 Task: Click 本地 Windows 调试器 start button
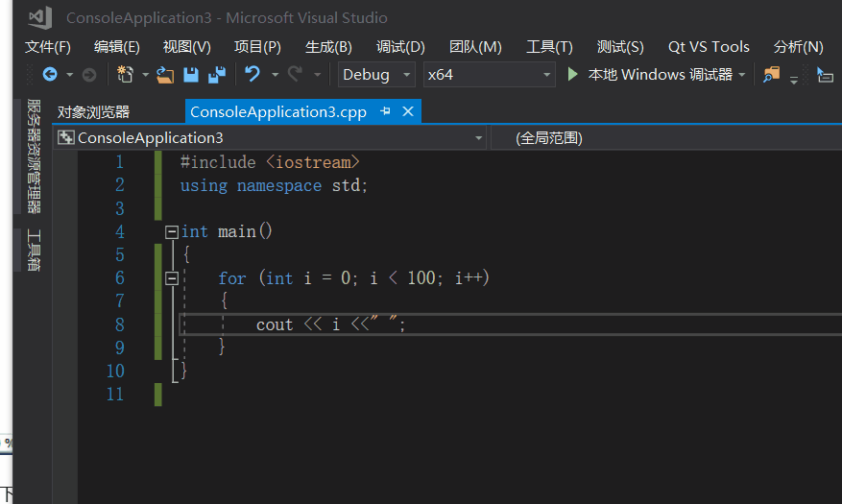coord(660,74)
